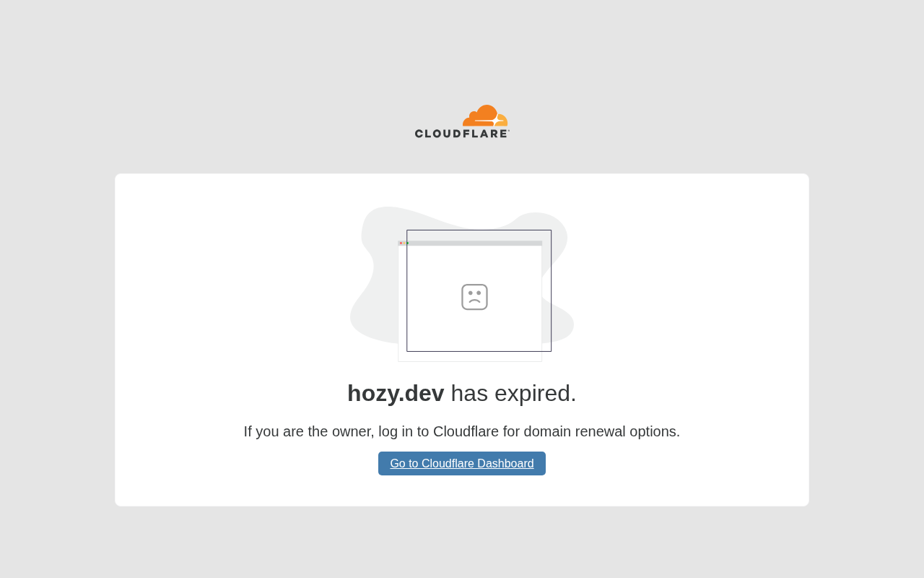Click the Go to Cloudflare Dashboard button
The height and width of the screenshot is (578, 924).
click(462, 463)
